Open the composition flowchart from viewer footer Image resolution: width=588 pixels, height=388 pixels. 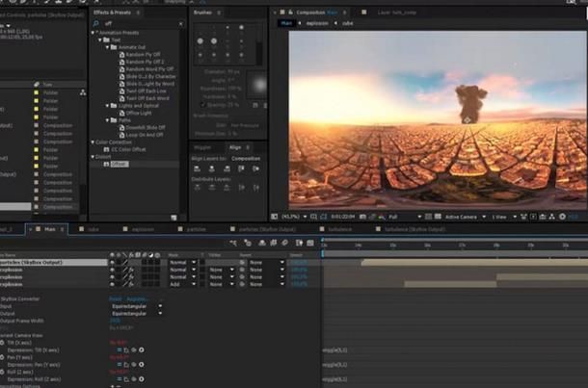point(552,217)
